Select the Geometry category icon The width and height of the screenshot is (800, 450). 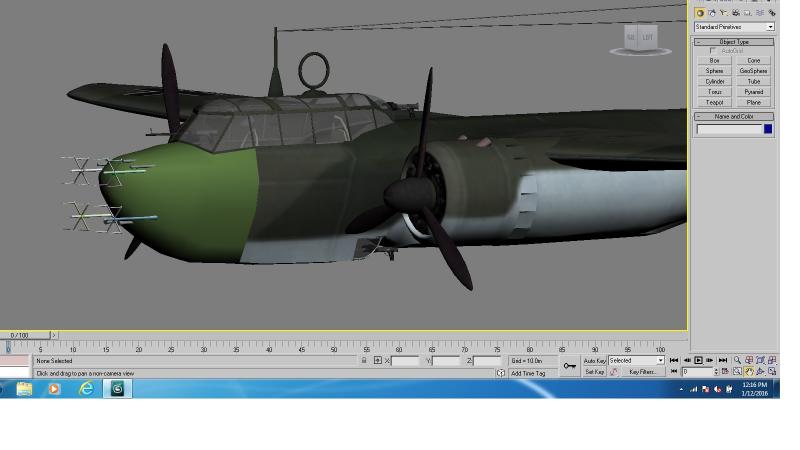click(700, 13)
